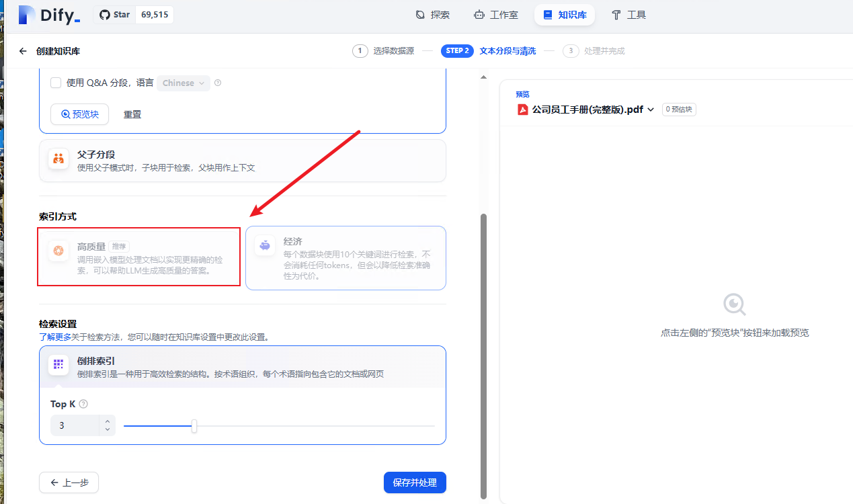
Task: Click the 倒排索引 grid icon
Action: (58, 365)
